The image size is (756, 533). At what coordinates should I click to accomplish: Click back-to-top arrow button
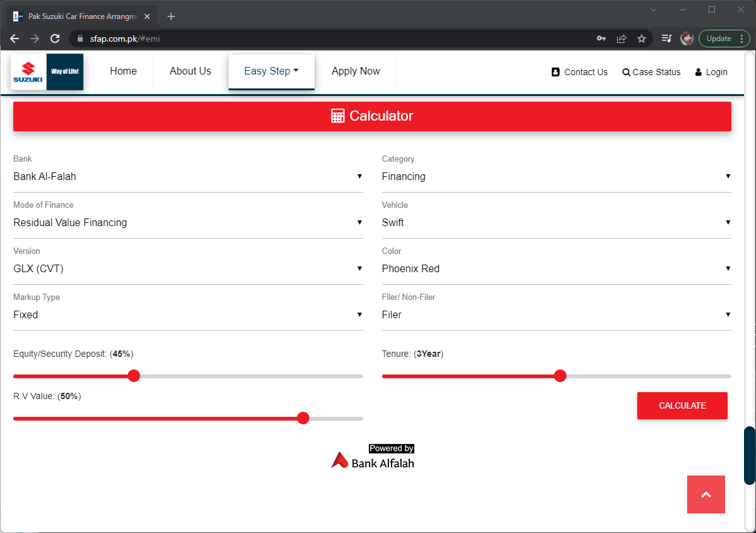(706, 494)
